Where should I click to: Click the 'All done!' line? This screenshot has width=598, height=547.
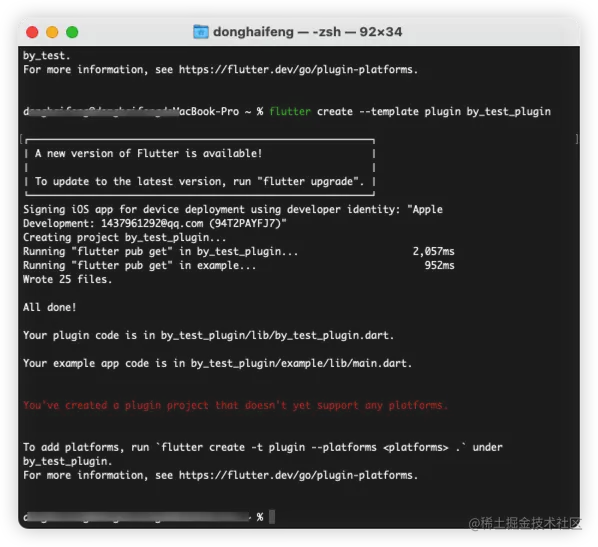50,307
